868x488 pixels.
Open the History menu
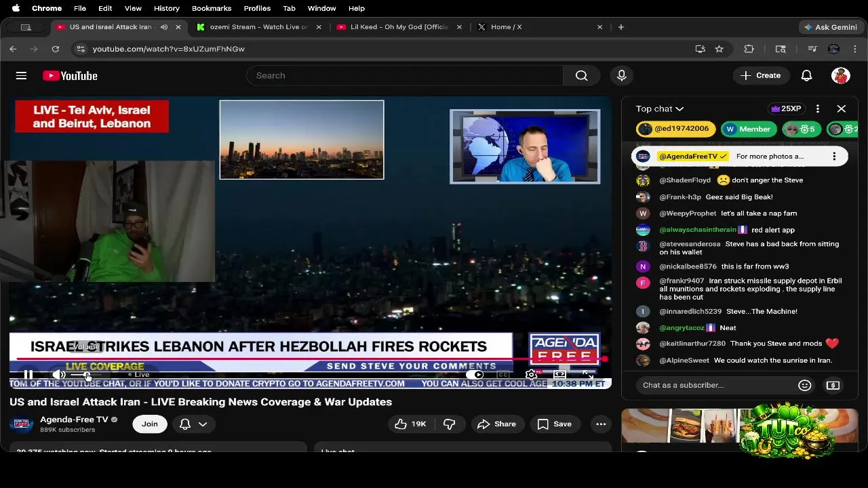click(x=166, y=8)
